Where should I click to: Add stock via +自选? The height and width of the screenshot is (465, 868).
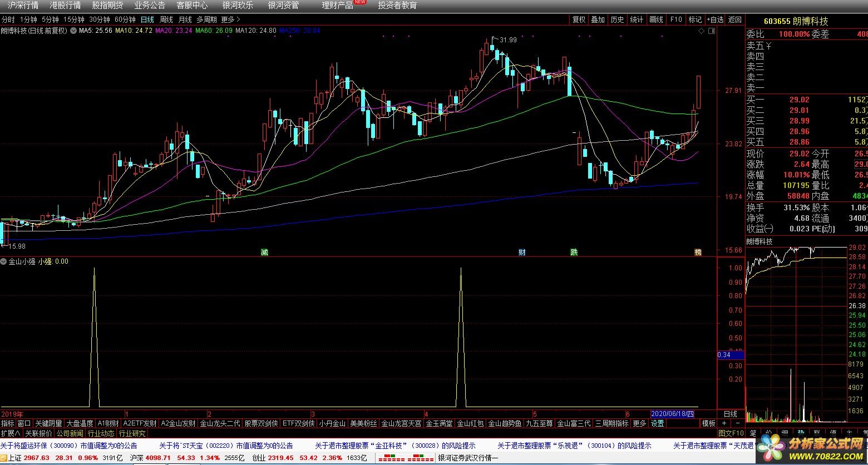[715, 19]
